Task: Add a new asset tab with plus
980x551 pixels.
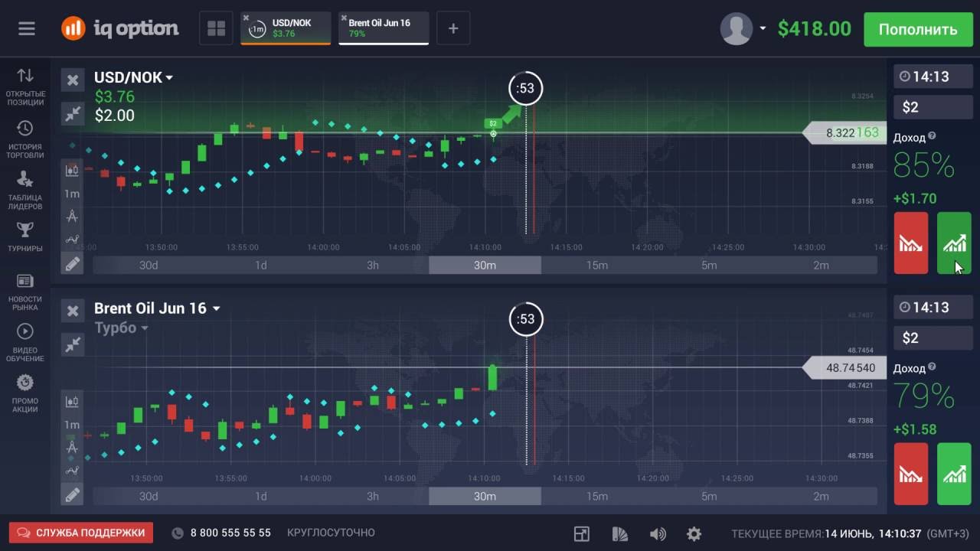Action: click(453, 29)
